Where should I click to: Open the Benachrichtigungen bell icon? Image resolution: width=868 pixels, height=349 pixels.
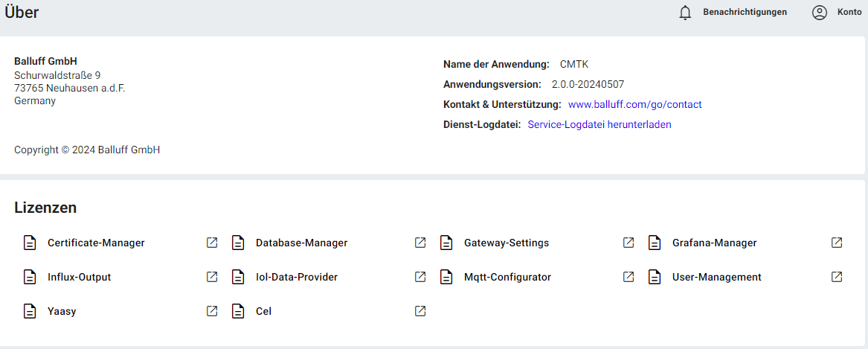click(x=685, y=13)
